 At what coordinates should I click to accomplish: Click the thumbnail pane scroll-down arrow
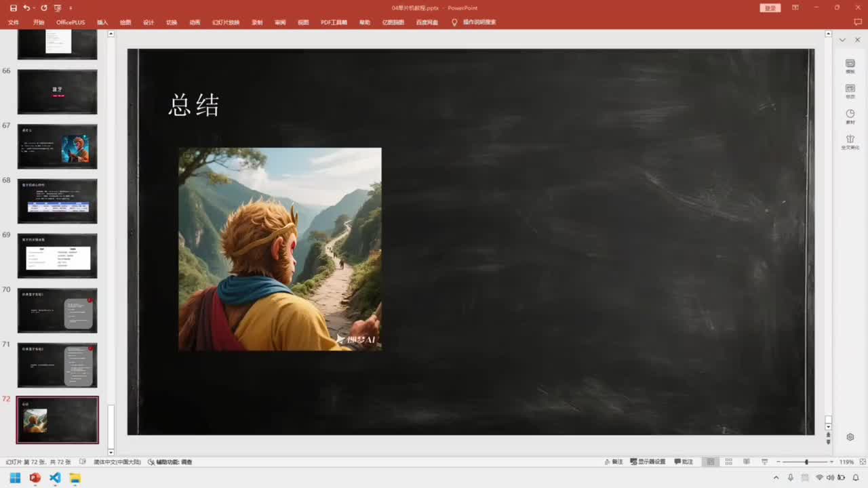click(111, 453)
